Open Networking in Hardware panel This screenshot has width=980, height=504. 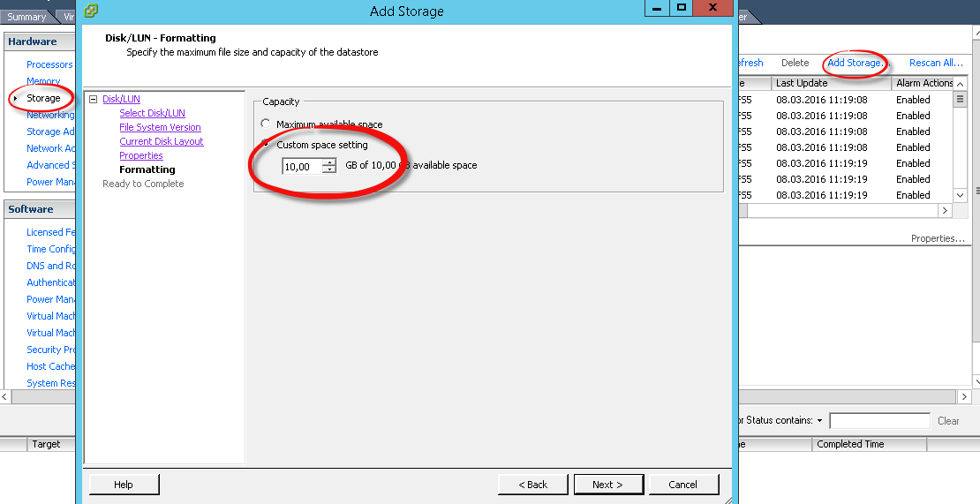[x=50, y=115]
